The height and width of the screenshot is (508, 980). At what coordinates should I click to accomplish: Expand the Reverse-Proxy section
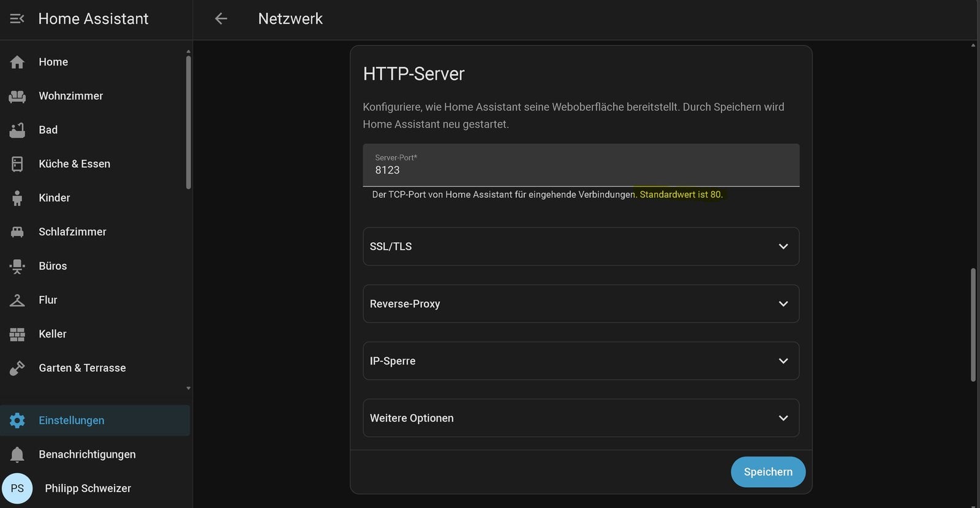581,304
